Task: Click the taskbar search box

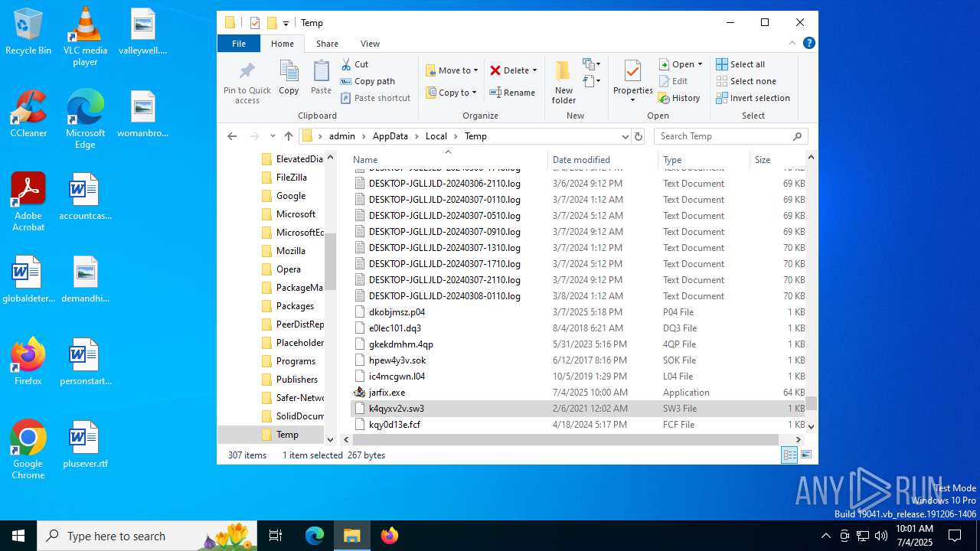Action: point(146,536)
